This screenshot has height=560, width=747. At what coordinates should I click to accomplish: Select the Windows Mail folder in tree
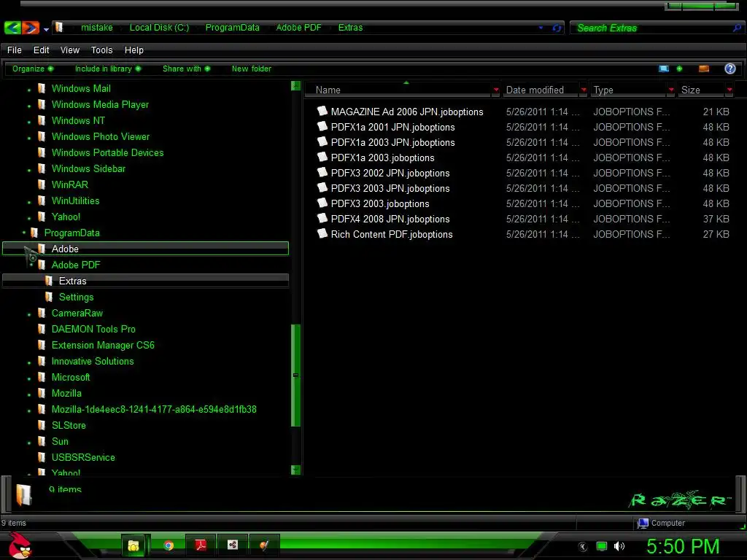(81, 88)
